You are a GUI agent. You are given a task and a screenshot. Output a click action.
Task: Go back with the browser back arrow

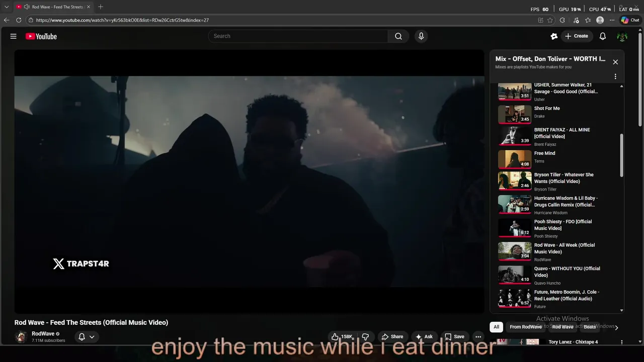coord(7,20)
